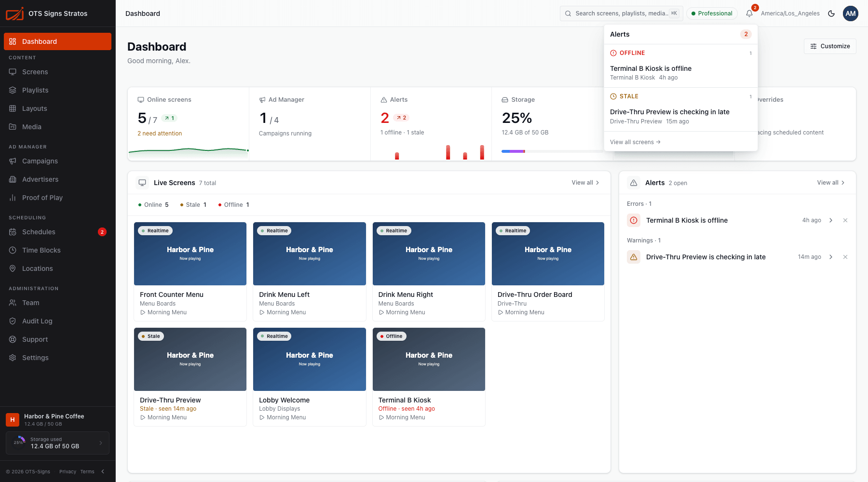Click the Customize button
Image resolution: width=868 pixels, height=482 pixels.
point(830,46)
